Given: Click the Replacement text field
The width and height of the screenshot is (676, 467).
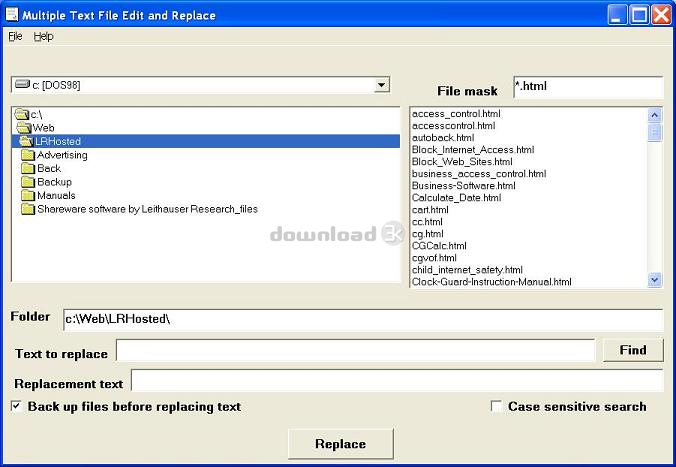Looking at the screenshot, I should pyautogui.click(x=397, y=381).
